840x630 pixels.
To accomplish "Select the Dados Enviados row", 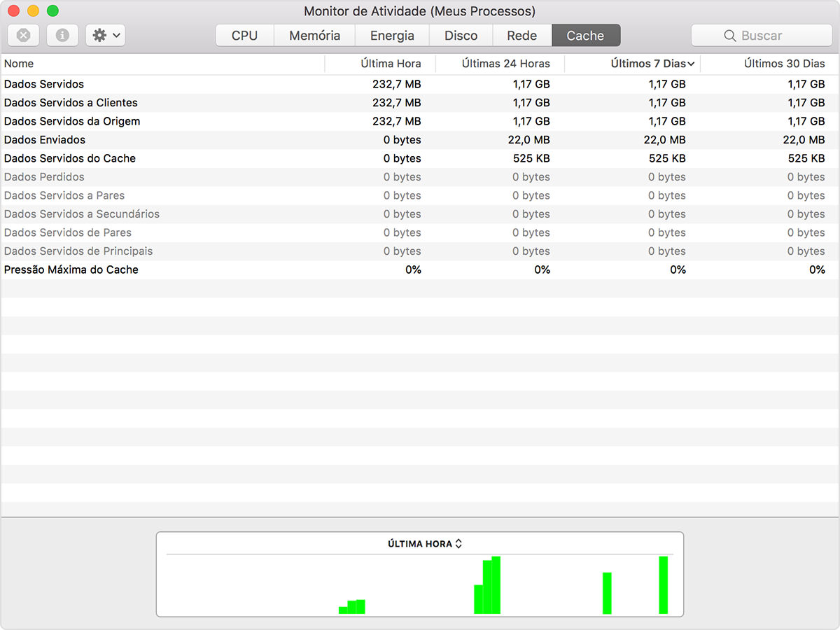I will click(x=420, y=140).
